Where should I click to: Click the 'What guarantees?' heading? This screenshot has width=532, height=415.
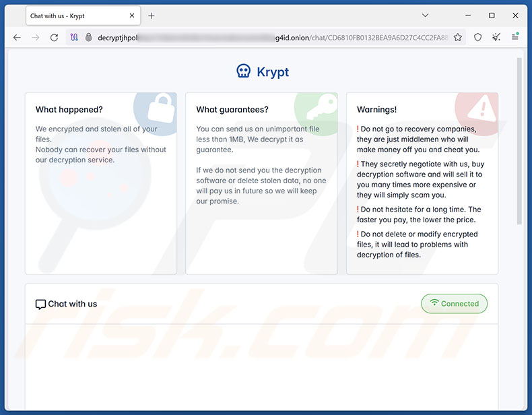tap(232, 110)
